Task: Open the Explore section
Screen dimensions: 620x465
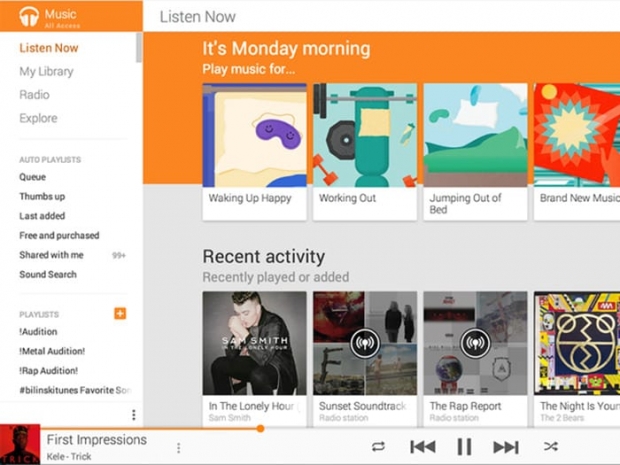Action: pos(38,119)
